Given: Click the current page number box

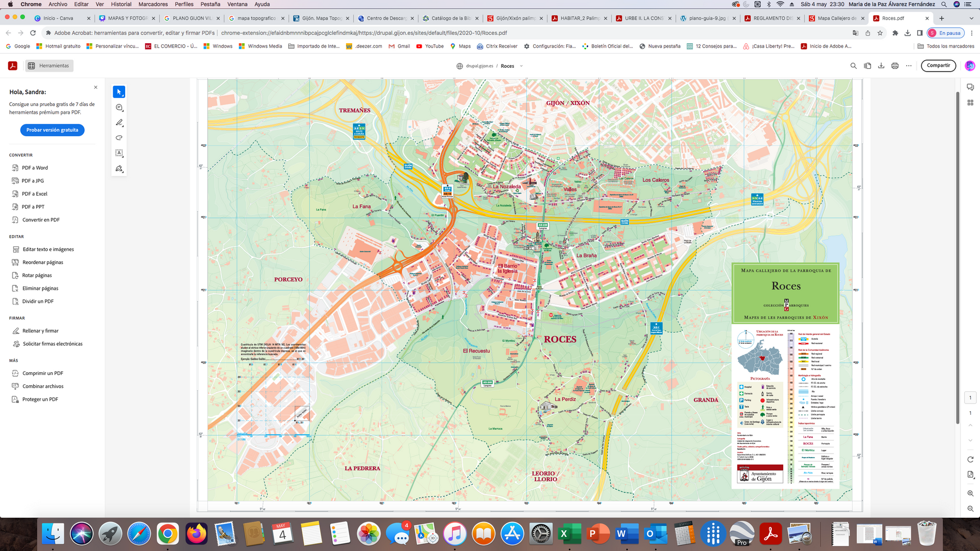Looking at the screenshot, I should 970,398.
